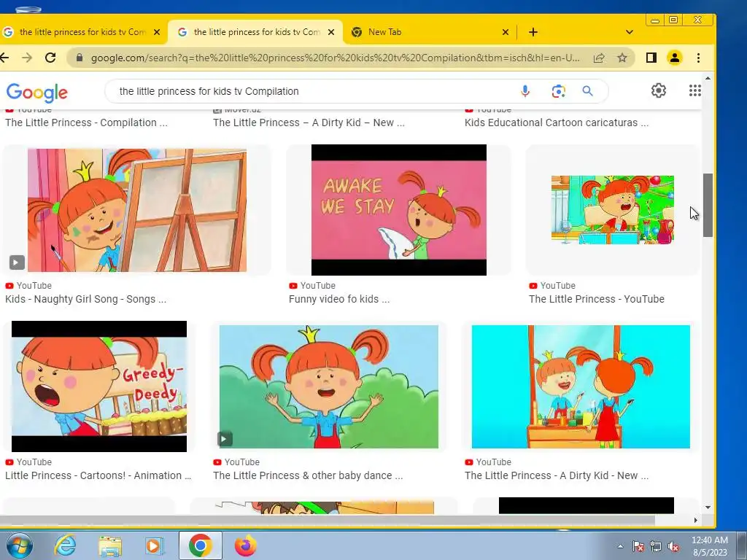This screenshot has width=747, height=560.
Task: Open 'The Little Princess - Compilation' link
Action: point(86,122)
